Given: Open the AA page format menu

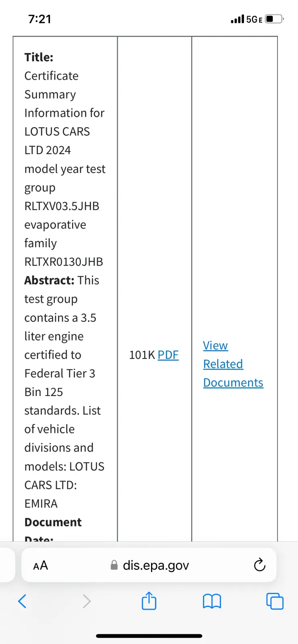Looking at the screenshot, I should click(41, 566).
